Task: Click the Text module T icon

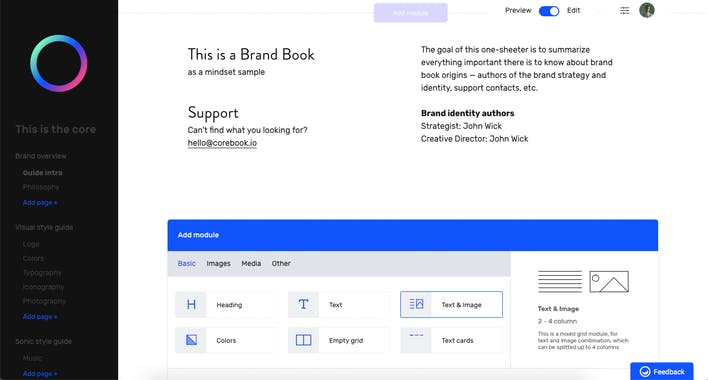Action: 303,305
